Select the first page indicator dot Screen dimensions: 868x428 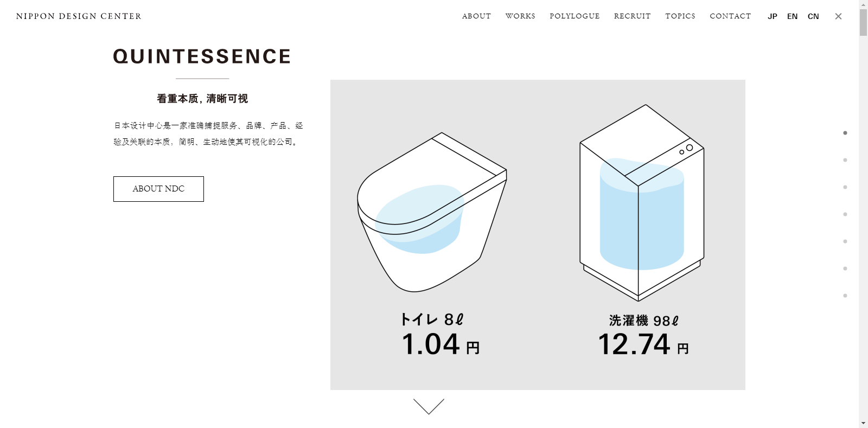point(845,133)
